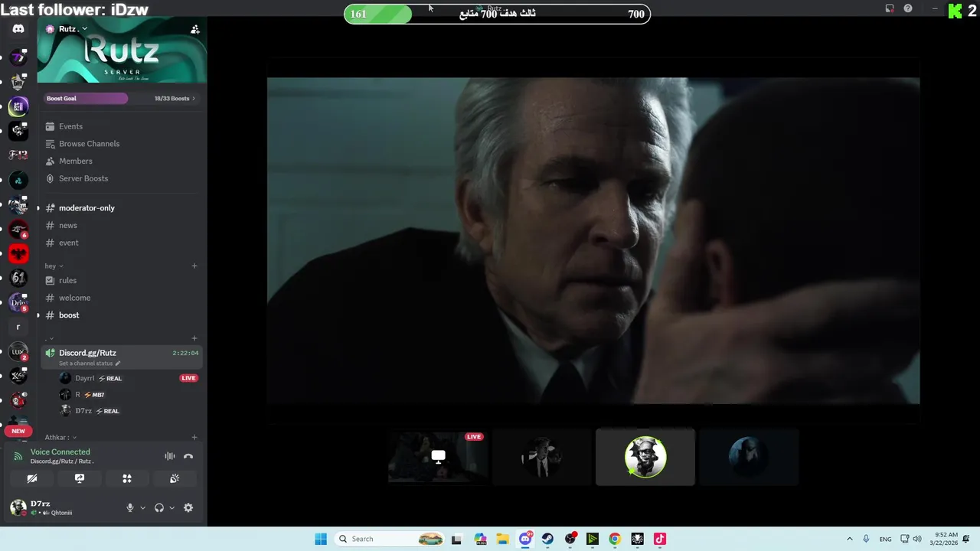Open the Events menu item
This screenshot has width=980, height=551.
122,126
